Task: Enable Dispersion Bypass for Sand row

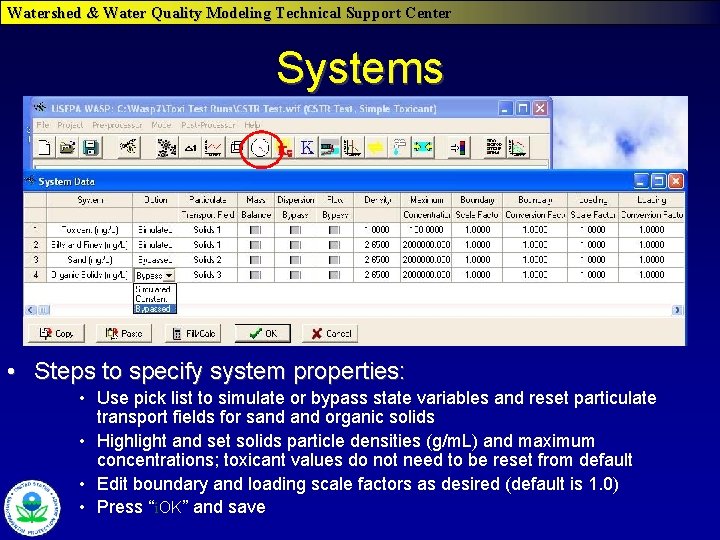Action: point(295,260)
